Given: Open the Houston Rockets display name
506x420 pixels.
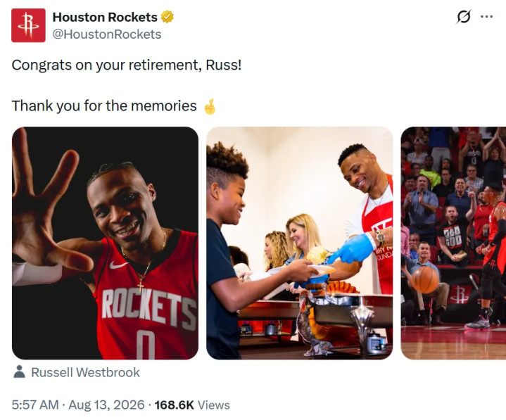Looking at the screenshot, I should (105, 17).
